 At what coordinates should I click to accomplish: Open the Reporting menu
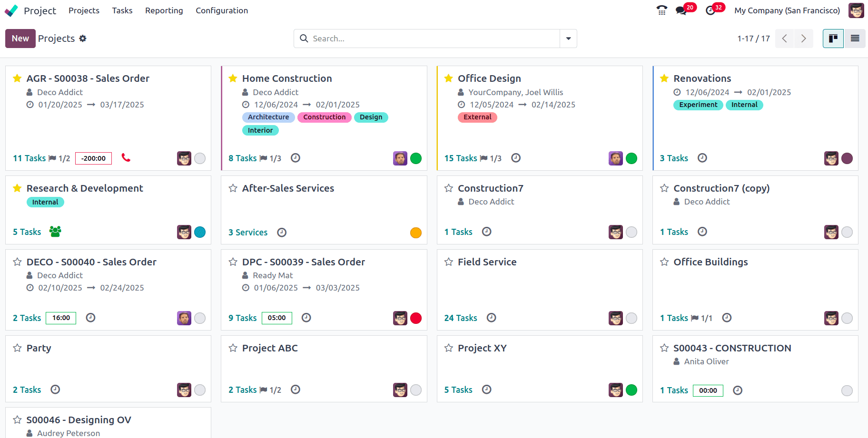(x=164, y=10)
